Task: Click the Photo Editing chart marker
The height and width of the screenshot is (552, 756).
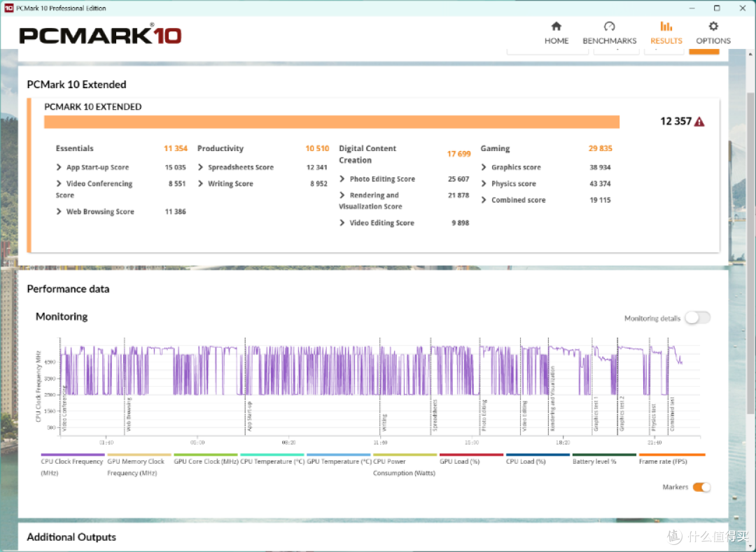Action: pyautogui.click(x=484, y=415)
